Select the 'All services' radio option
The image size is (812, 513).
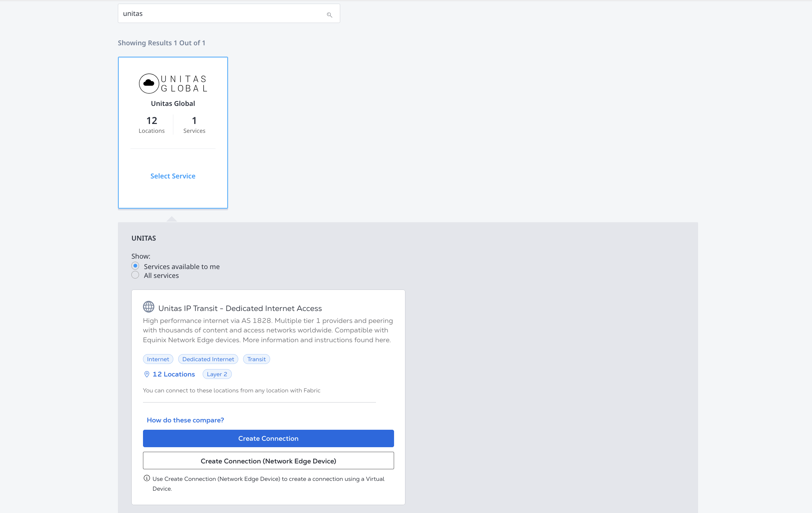pos(135,275)
